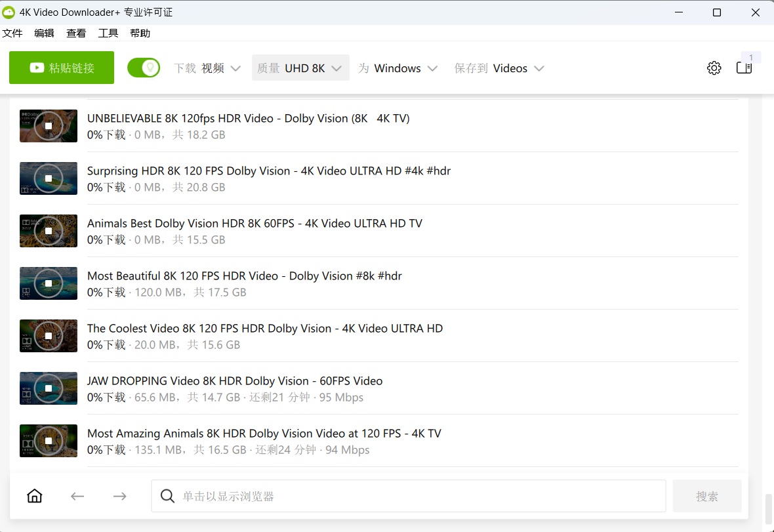Screen dimensions: 774x532
Task: Open the 工具 menu
Action: click(108, 33)
